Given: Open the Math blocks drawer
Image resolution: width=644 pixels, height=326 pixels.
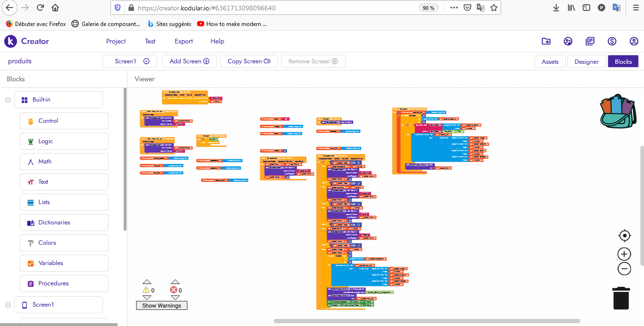Looking at the screenshot, I should pyautogui.click(x=64, y=162).
